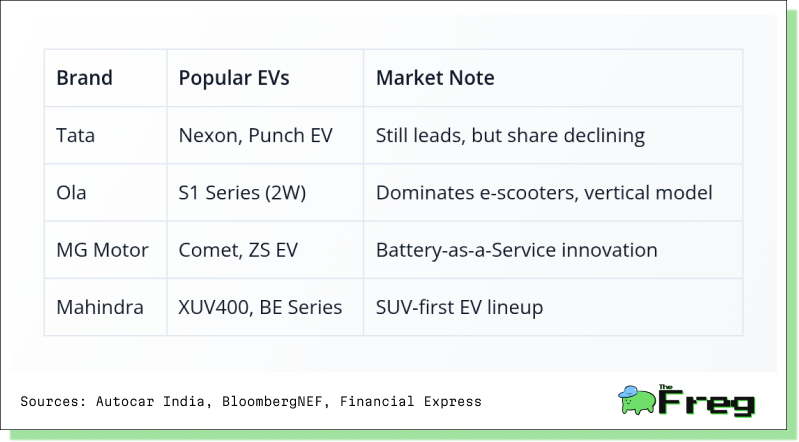
Task: Select the Market Note column header
Action: click(553, 78)
